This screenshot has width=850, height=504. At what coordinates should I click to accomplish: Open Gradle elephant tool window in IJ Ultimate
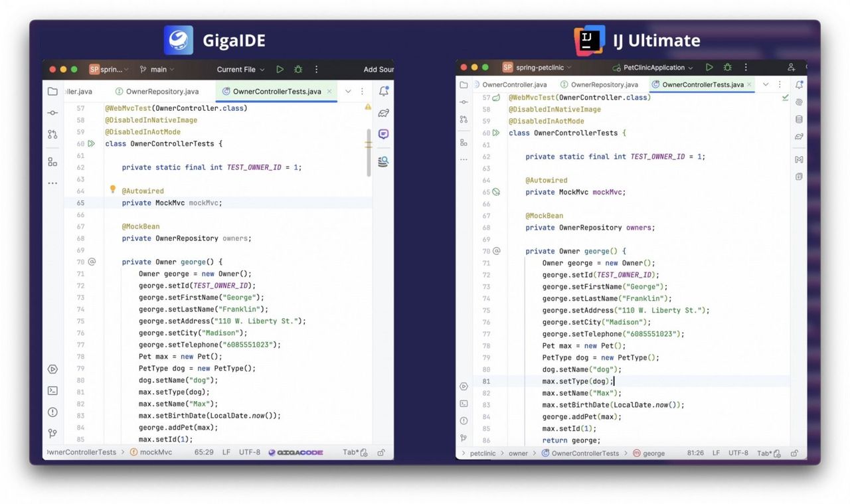pos(799,137)
